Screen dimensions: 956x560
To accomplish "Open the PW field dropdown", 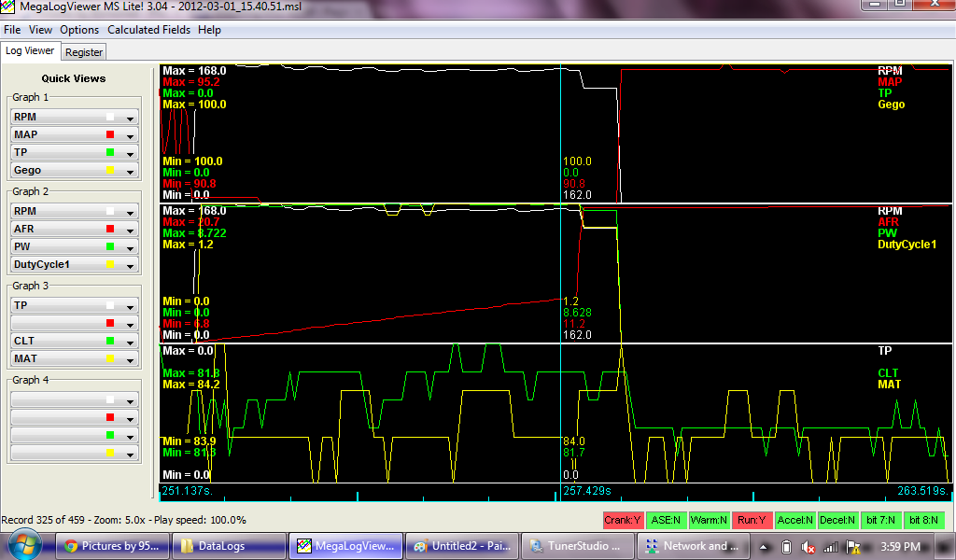I will tap(75, 246).
